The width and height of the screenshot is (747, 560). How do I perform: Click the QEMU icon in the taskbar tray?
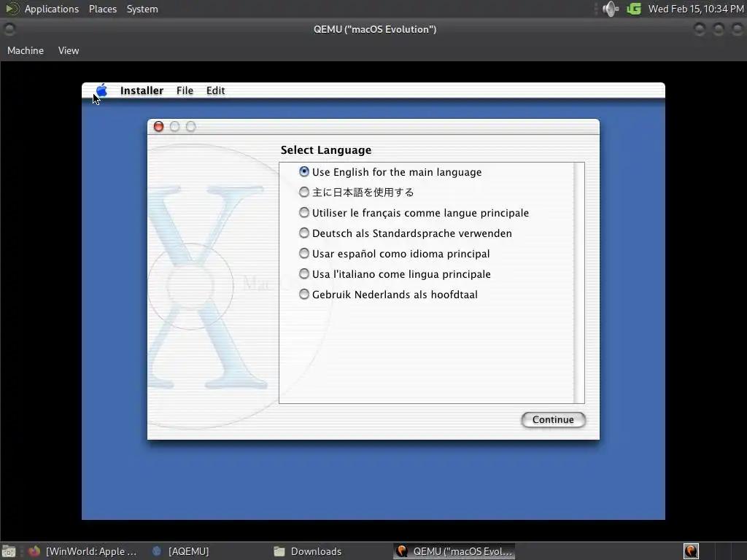(x=691, y=551)
